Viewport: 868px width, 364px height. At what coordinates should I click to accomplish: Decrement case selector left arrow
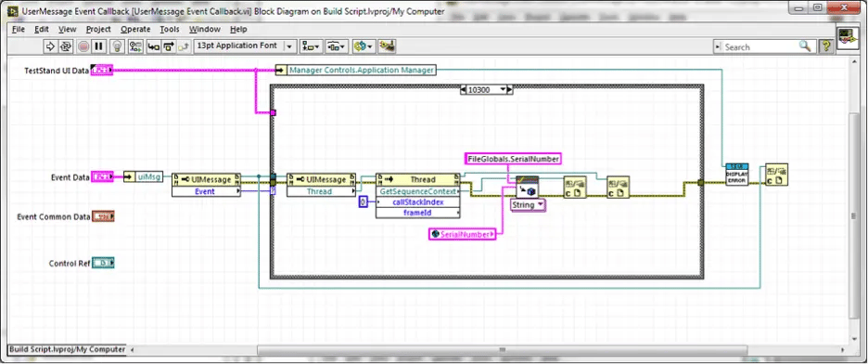click(464, 89)
